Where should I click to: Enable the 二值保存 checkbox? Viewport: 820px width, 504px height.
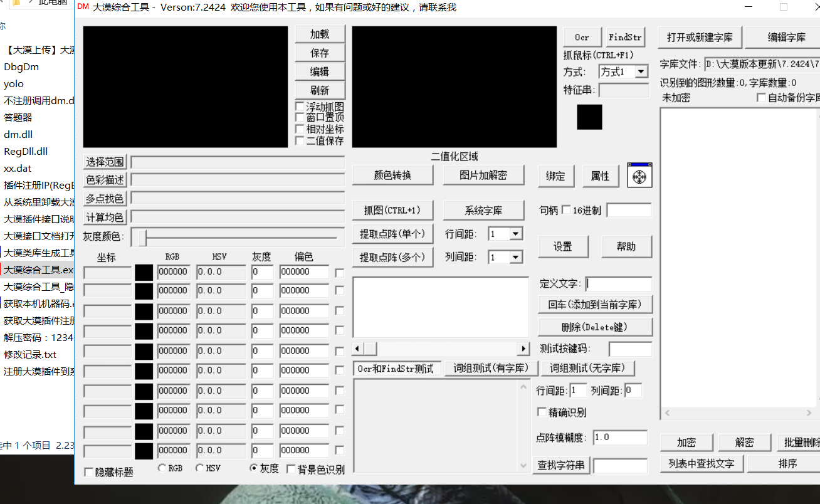point(300,140)
